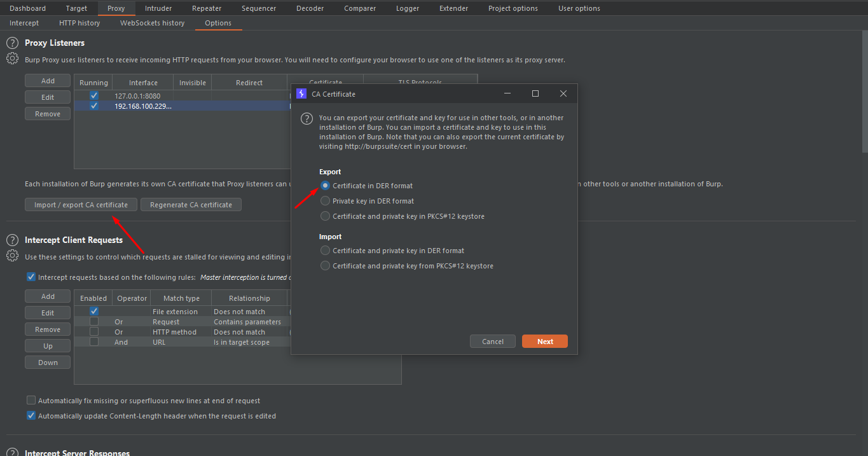Image resolution: width=868 pixels, height=456 pixels.
Task: Click the Proxy Listeners help question mark icon
Action: pyautogui.click(x=12, y=43)
